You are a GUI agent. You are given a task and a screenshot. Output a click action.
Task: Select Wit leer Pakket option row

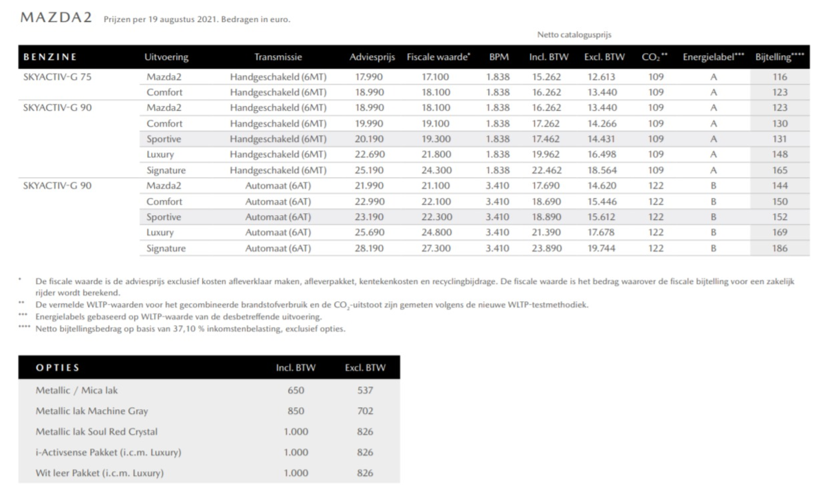pos(208,473)
